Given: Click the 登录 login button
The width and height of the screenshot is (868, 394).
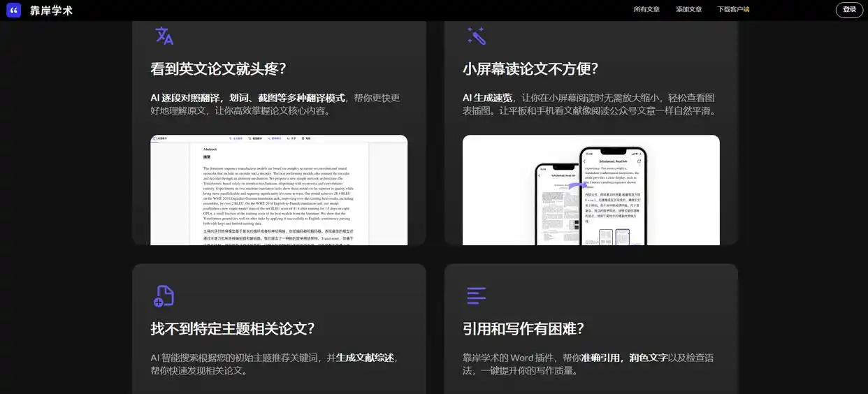Looking at the screenshot, I should (849, 10).
